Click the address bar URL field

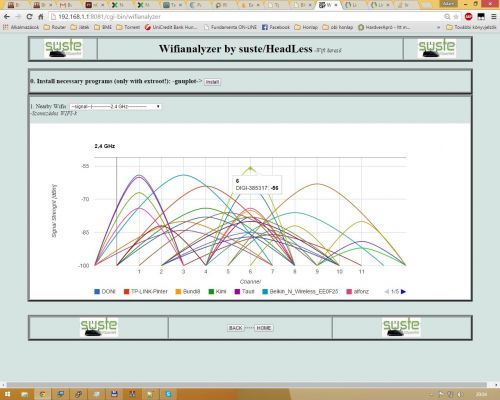pos(247,17)
